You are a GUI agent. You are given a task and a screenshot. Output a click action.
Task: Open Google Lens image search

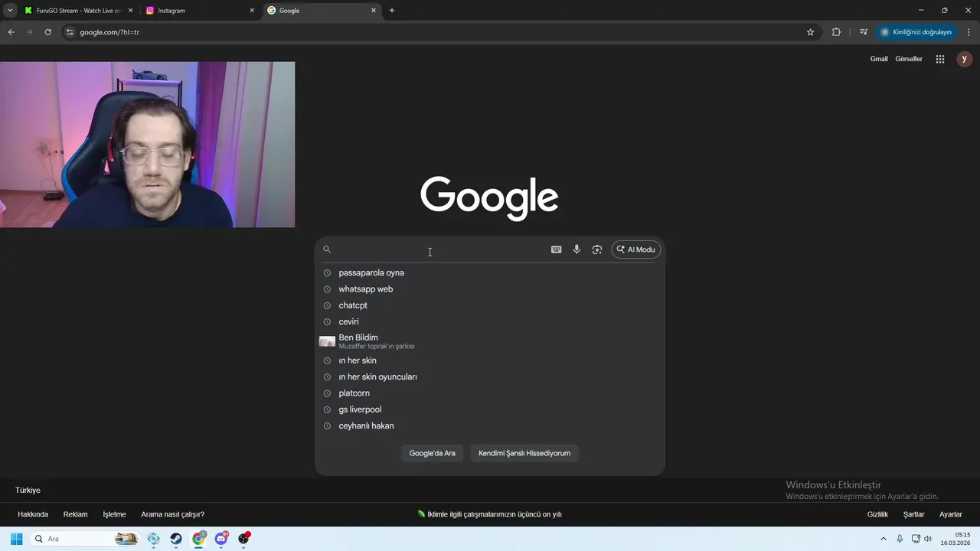coord(597,249)
